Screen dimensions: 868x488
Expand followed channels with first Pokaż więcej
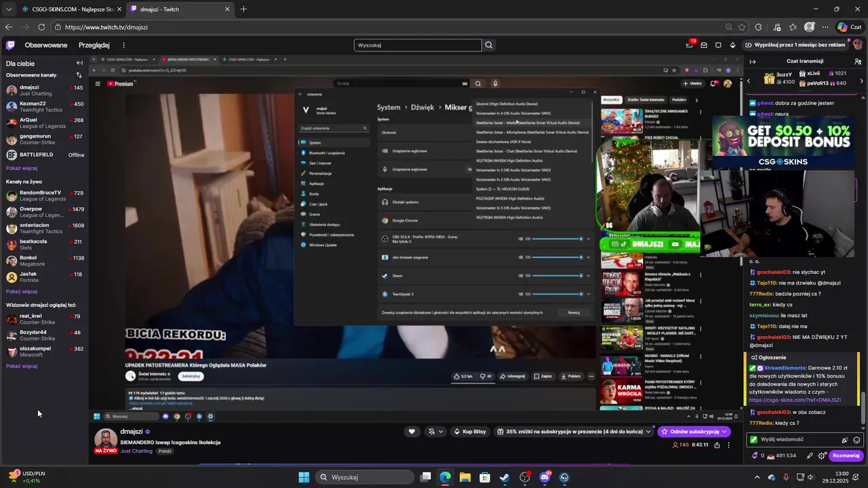click(x=22, y=168)
